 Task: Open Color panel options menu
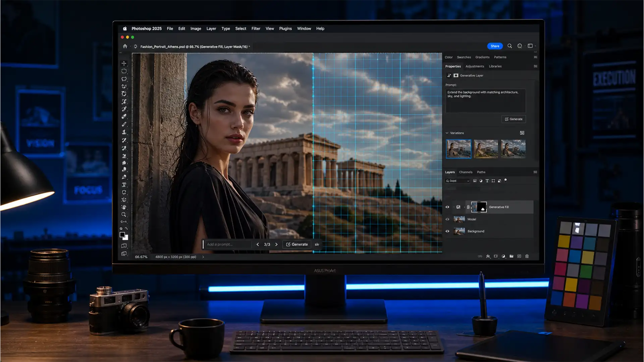[535, 57]
